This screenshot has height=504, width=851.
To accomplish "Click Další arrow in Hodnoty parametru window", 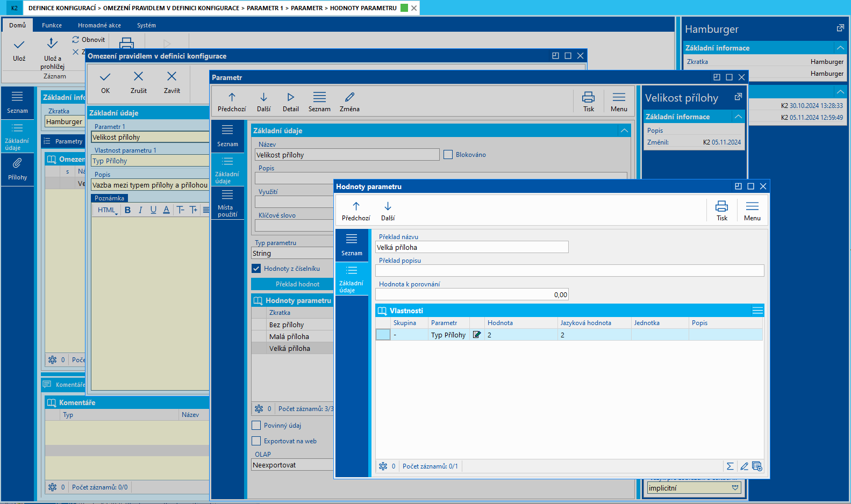I will click(388, 211).
